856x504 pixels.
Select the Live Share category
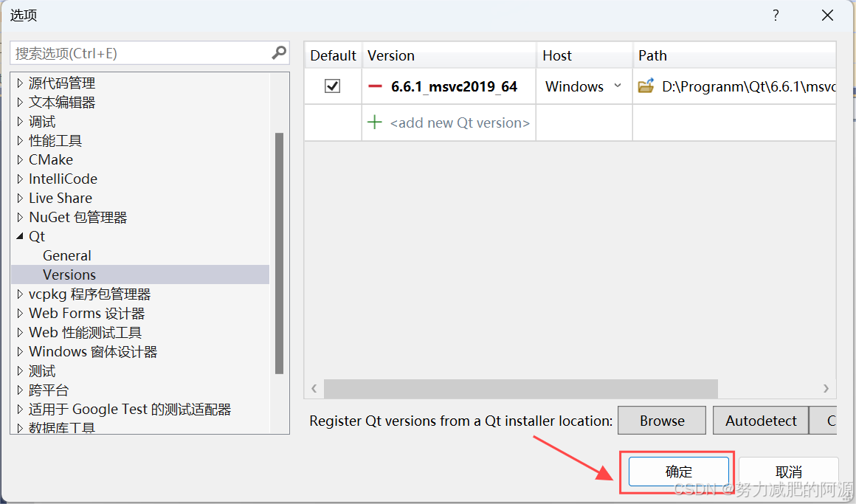click(61, 198)
